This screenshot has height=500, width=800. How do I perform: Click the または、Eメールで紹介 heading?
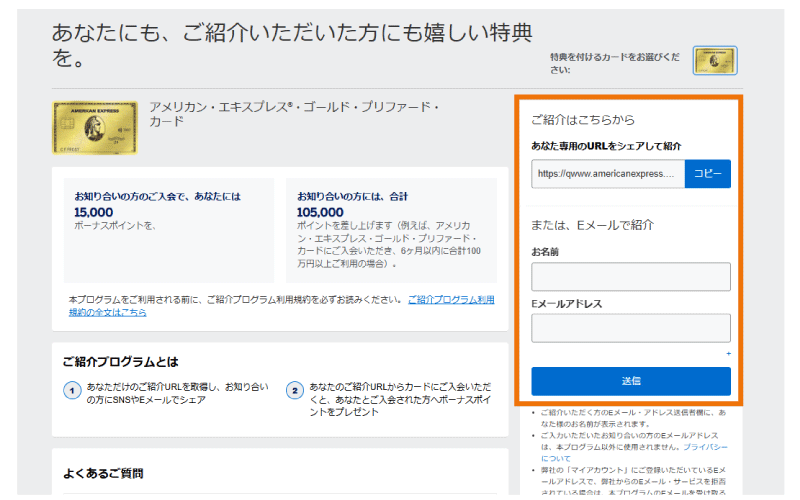(592, 225)
